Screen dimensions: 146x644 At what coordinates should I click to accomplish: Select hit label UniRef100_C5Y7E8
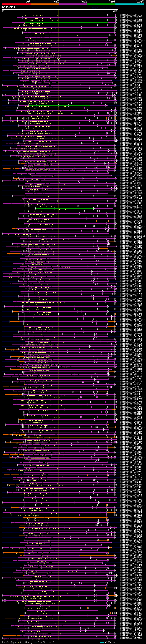tap(131, 85)
